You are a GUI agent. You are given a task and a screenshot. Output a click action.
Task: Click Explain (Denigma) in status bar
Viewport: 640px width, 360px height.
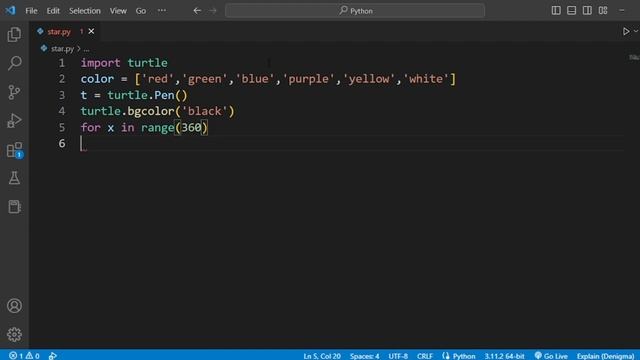605,356
